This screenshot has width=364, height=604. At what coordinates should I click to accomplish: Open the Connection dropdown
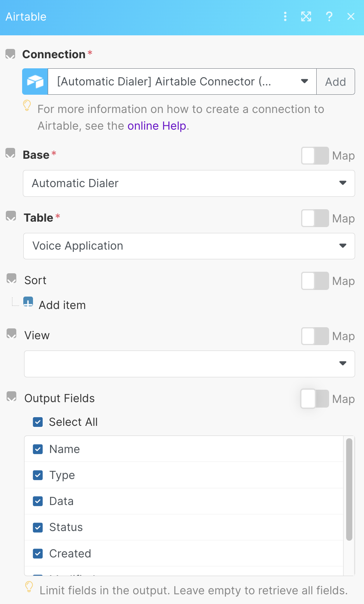point(182,82)
